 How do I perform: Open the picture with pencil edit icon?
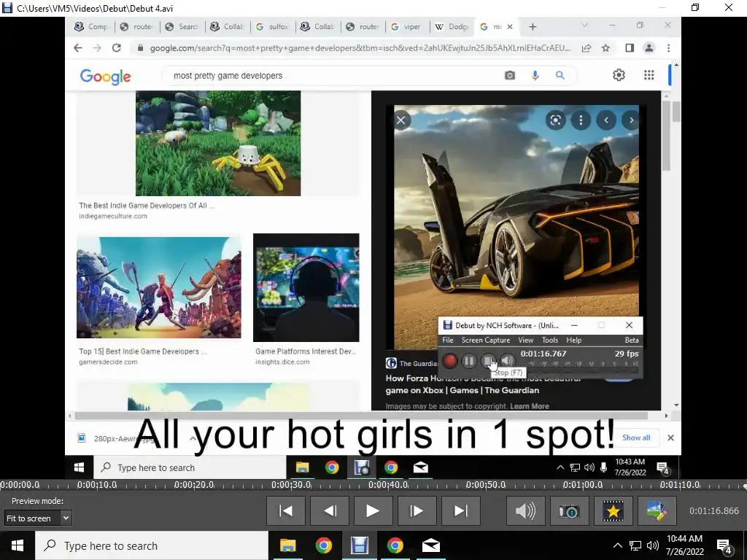(x=657, y=511)
